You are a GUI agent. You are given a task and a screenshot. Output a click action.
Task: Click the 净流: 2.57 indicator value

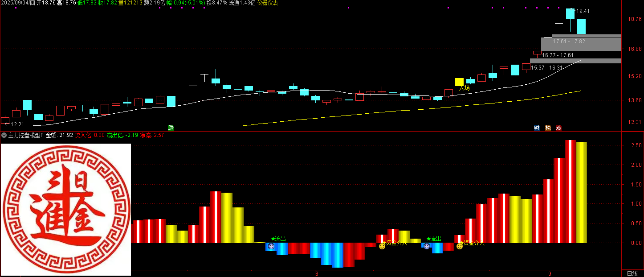point(153,135)
